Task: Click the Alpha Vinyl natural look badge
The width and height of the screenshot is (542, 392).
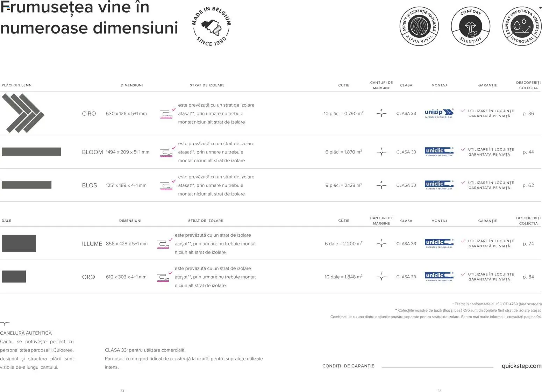Action: point(419,27)
